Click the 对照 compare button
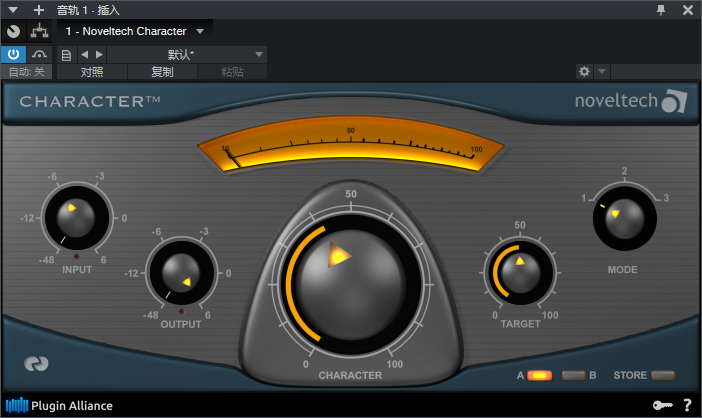 click(x=92, y=72)
